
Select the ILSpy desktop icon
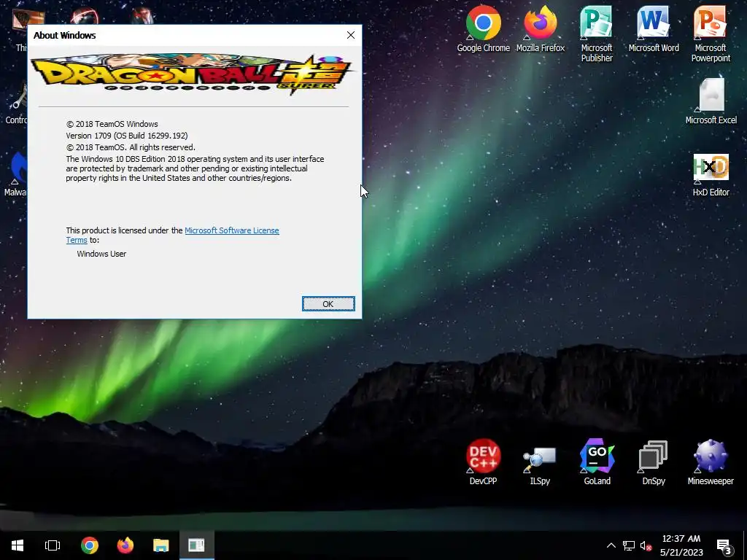[x=540, y=465]
